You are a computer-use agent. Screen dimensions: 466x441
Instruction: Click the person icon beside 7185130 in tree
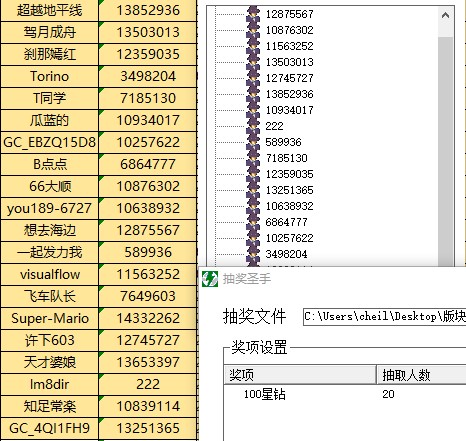coord(253,158)
